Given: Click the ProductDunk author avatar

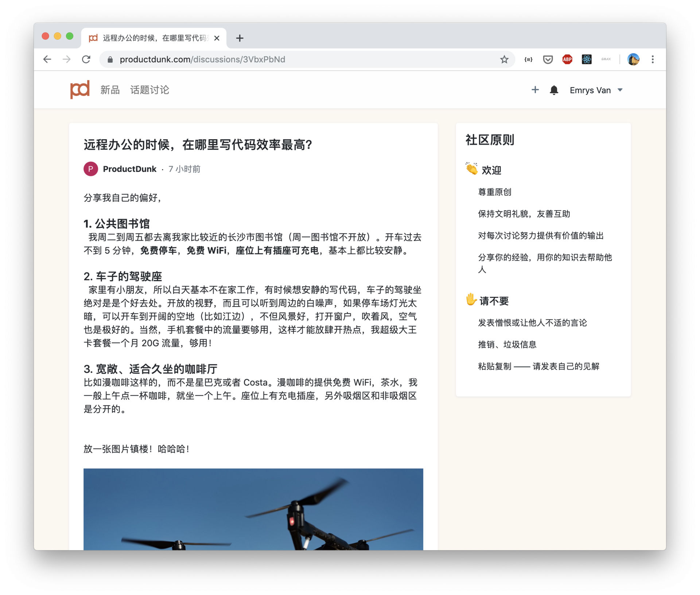Looking at the screenshot, I should 90,169.
